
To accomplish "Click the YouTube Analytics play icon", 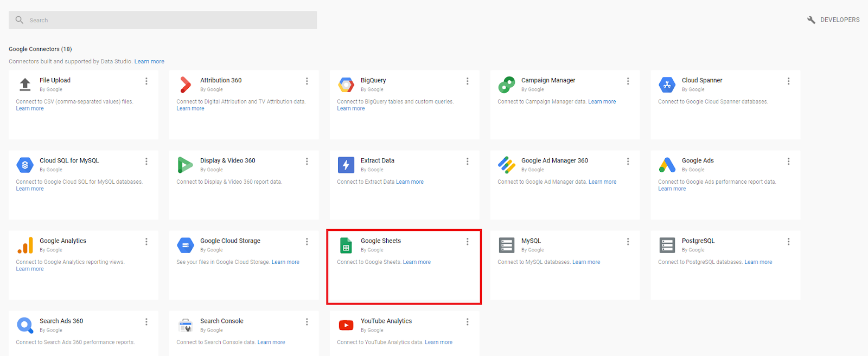I will [346, 325].
